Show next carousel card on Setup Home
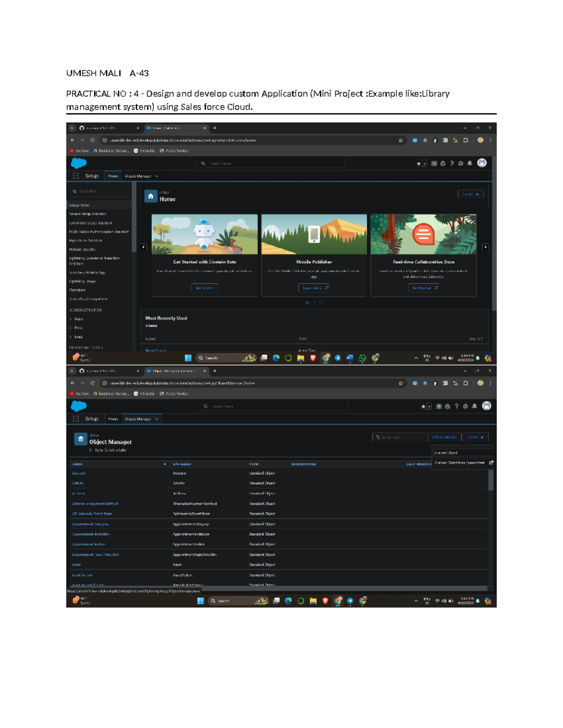The image size is (563, 728). pyautogui.click(x=486, y=247)
